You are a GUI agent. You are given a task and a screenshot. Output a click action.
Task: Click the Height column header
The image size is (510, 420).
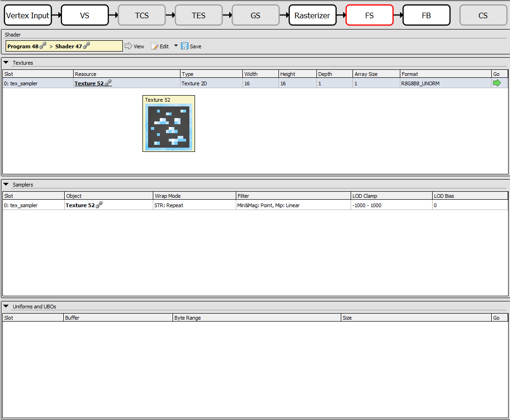(x=298, y=74)
